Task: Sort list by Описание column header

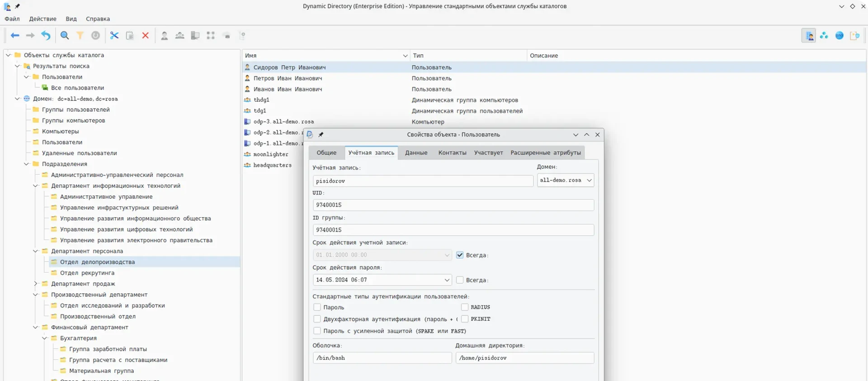Action: coord(696,56)
